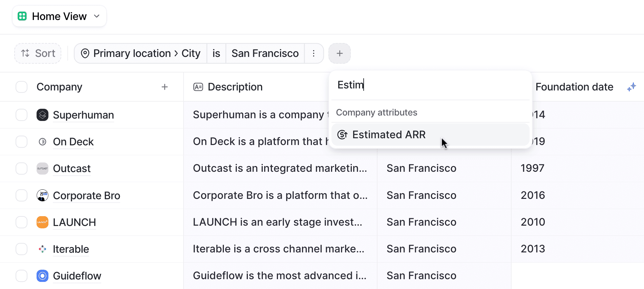
Task: Open the Home View dropdown chevron
Action: [97, 16]
